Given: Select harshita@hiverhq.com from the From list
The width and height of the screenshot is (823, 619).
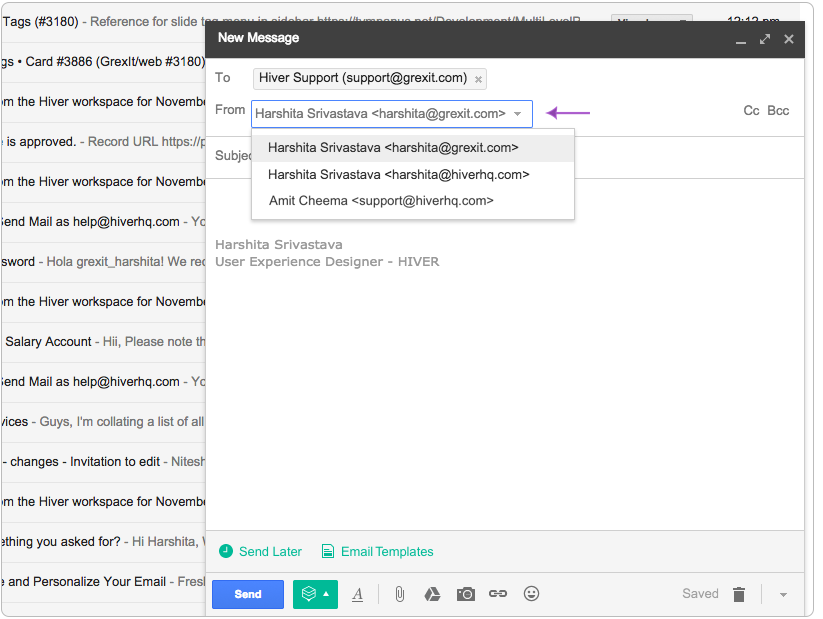Looking at the screenshot, I should click(x=413, y=174).
